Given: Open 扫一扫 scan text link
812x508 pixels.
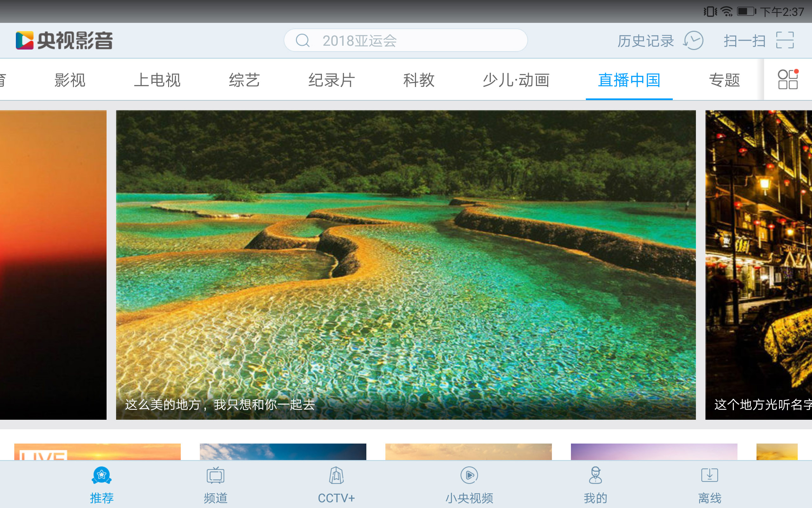Looking at the screenshot, I should [x=744, y=41].
